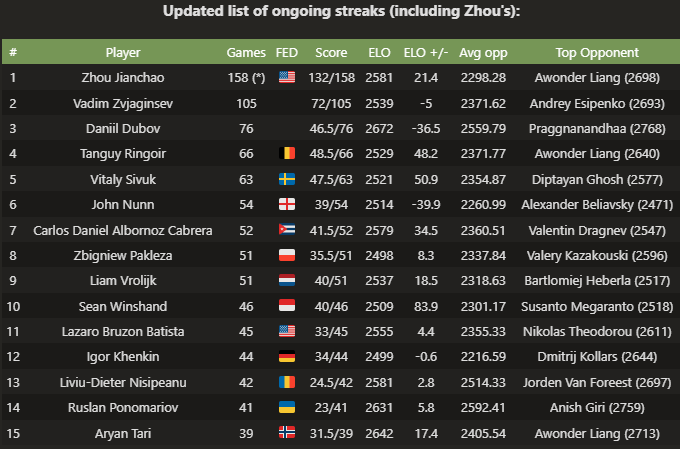The height and width of the screenshot is (449, 680).
Task: Click the Cuban flag in Albornoz Cabrera's row
Action: (x=288, y=231)
